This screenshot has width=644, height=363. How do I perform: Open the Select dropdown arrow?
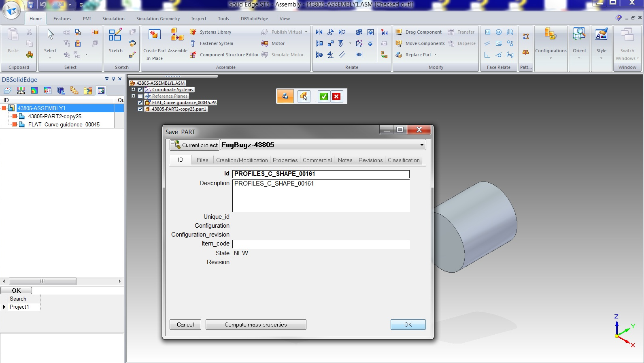click(50, 58)
